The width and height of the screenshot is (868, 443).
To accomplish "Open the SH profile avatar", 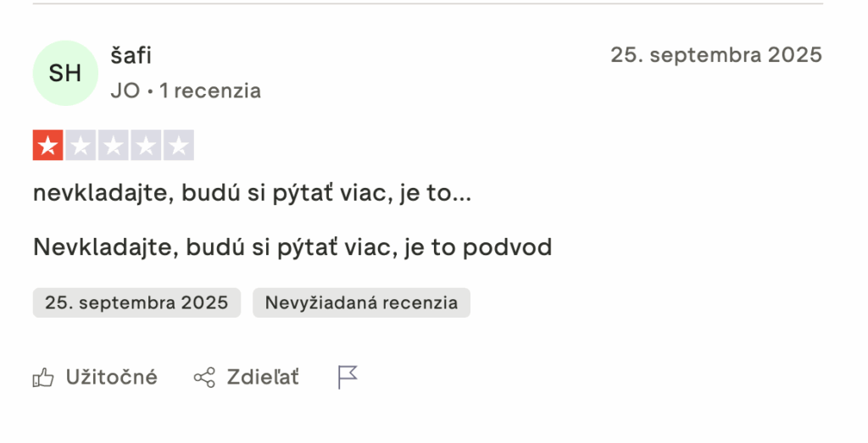I will [65, 73].
